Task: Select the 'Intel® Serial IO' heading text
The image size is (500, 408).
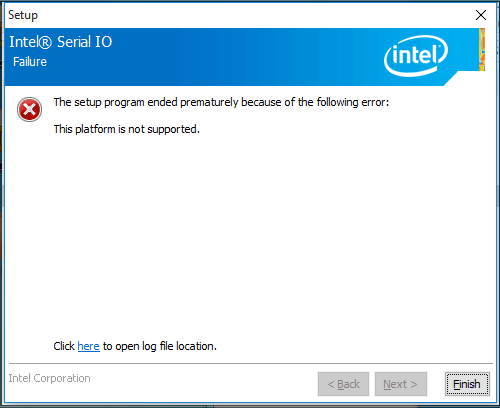Action: (61, 42)
